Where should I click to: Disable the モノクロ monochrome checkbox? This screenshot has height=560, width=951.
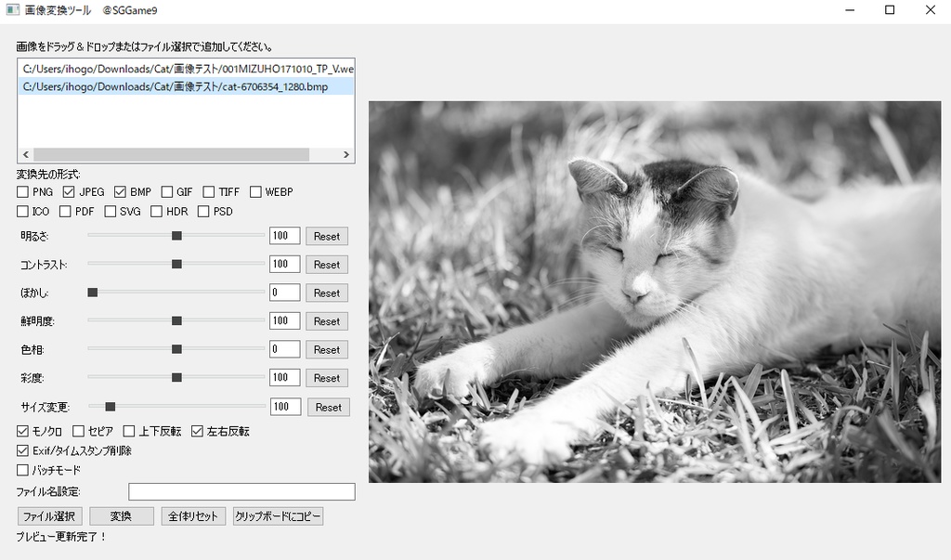coord(22,431)
